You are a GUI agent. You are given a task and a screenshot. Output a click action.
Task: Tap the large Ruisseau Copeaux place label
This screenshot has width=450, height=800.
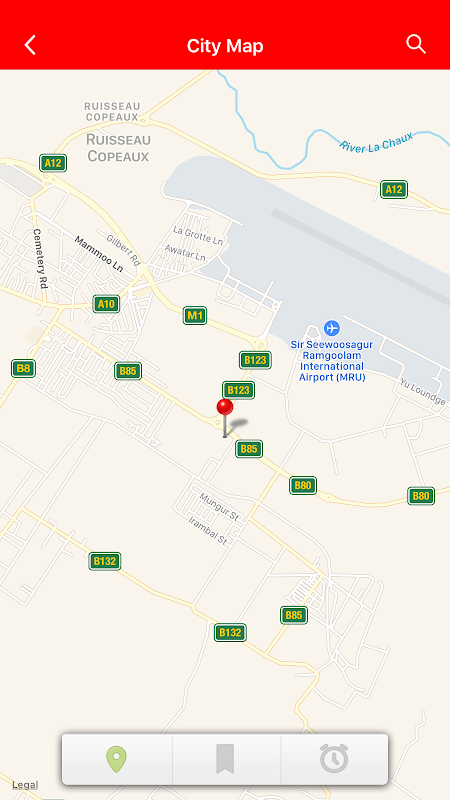(x=118, y=147)
